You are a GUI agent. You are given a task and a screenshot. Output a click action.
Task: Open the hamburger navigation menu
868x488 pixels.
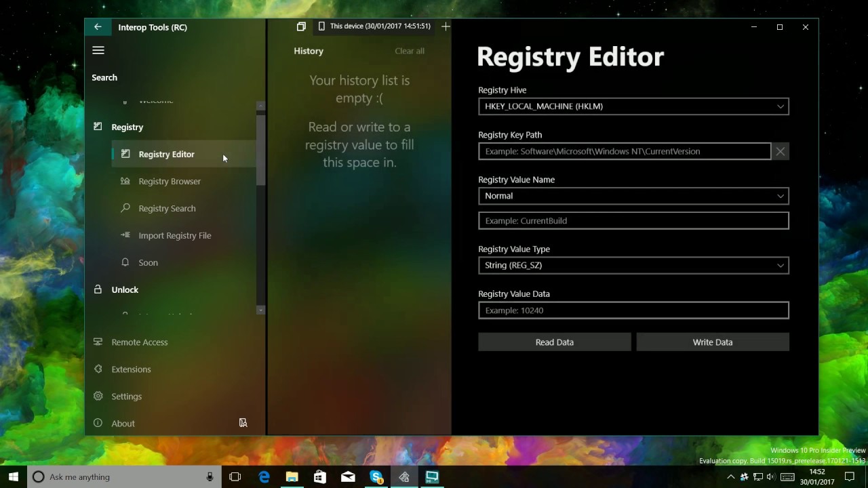(x=98, y=50)
